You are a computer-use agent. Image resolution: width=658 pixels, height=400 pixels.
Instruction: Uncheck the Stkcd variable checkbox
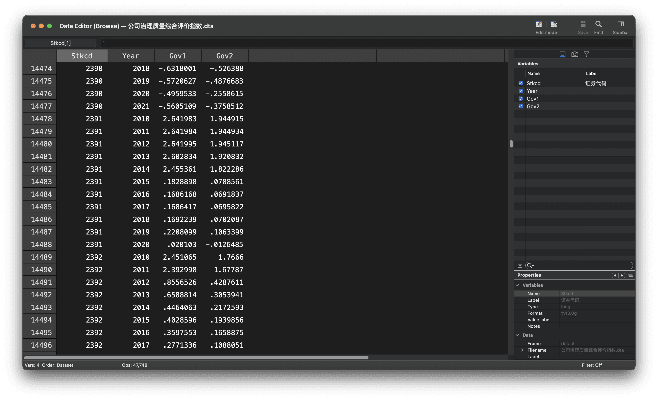[x=521, y=83]
